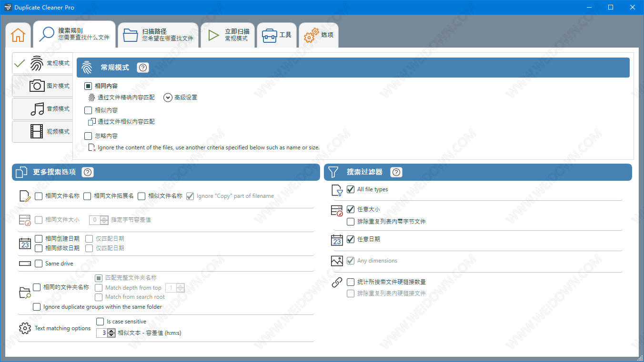Select 常规模式 fingerprint mode in sidebar

(43, 63)
